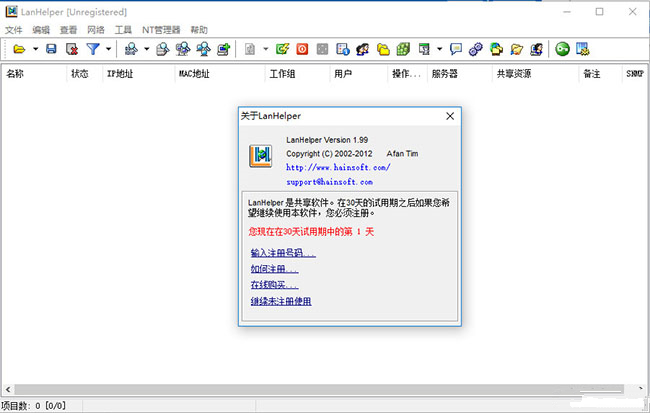Sort by the MAC地址 column header
The height and width of the screenshot is (413, 650).
pos(220,74)
